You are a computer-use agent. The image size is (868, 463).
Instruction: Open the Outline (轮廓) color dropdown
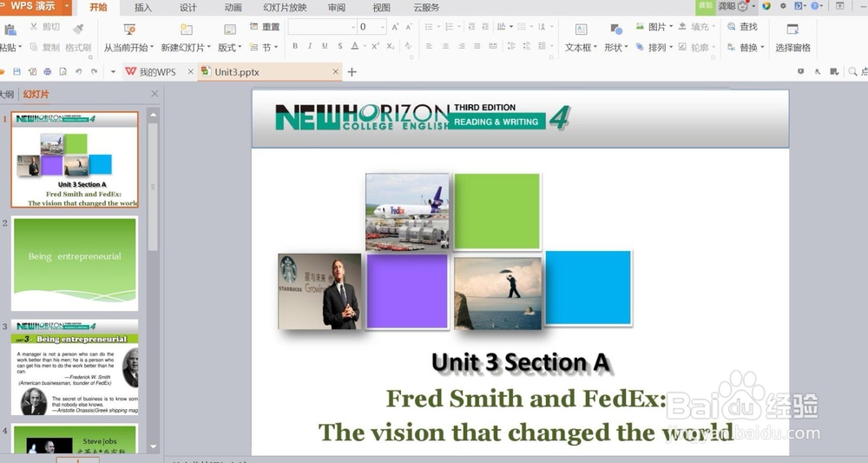pos(697,48)
